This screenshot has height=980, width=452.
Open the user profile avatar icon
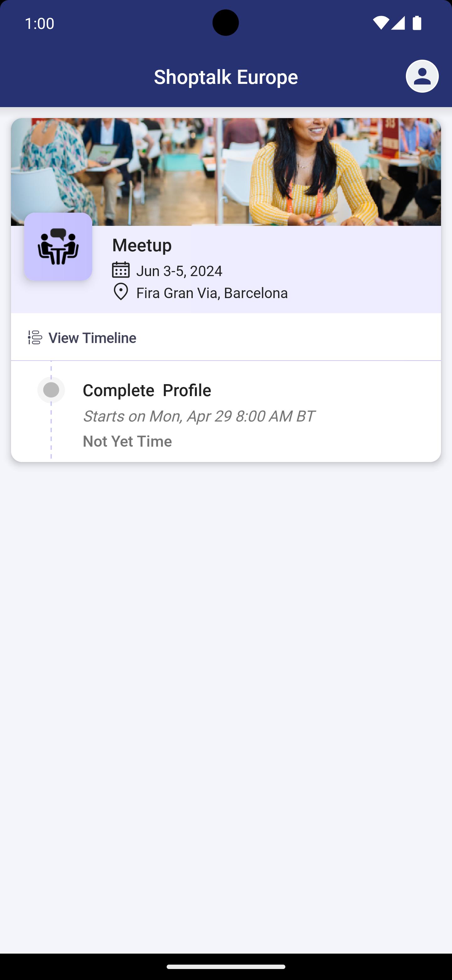(422, 76)
